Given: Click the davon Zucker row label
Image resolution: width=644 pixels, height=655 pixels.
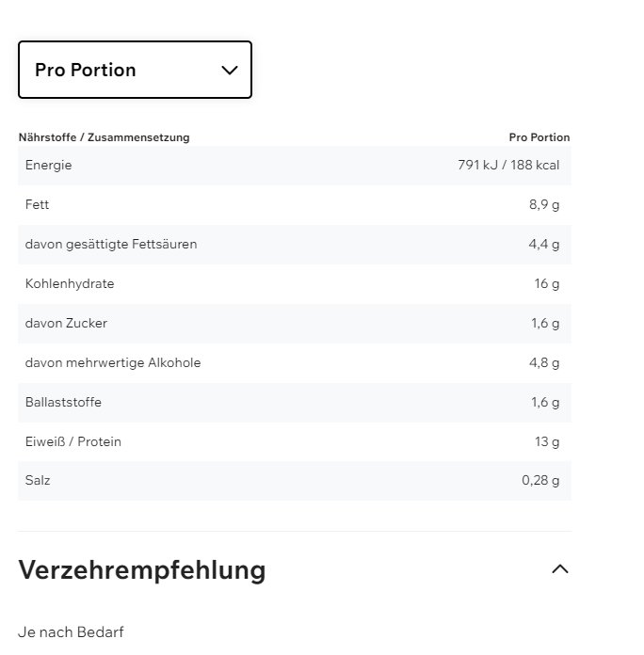Looking at the screenshot, I should point(66,324).
